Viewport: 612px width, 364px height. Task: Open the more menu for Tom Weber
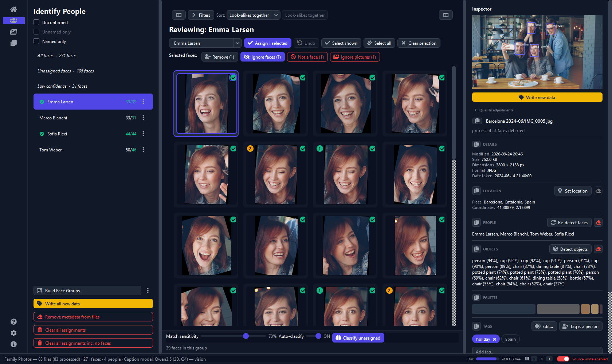pos(144,150)
